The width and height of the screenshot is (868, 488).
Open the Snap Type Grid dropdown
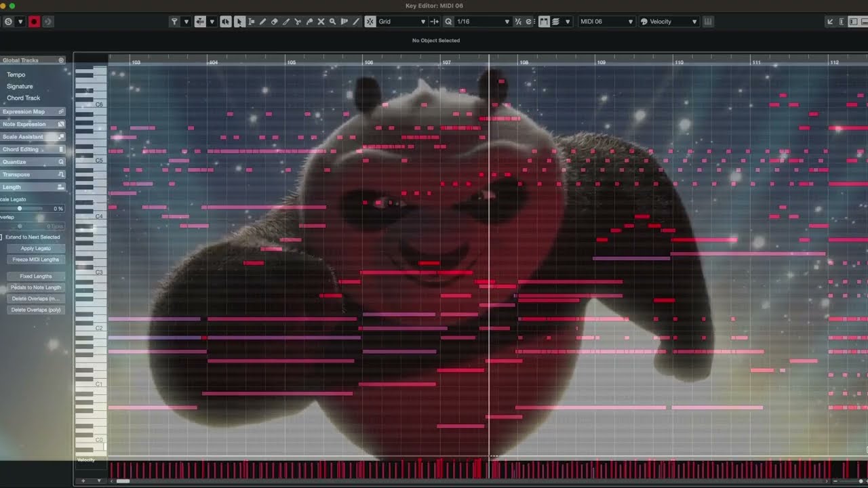coord(402,22)
